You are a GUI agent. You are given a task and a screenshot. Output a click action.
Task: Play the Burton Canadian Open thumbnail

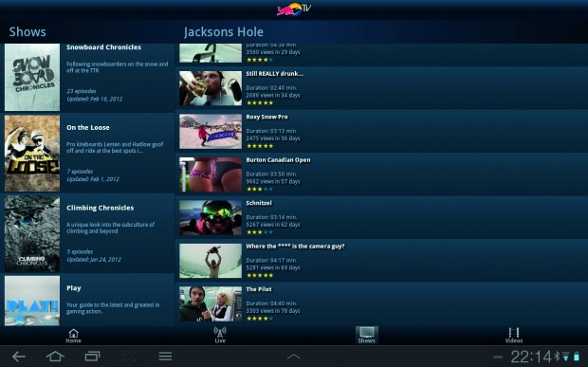click(211, 174)
